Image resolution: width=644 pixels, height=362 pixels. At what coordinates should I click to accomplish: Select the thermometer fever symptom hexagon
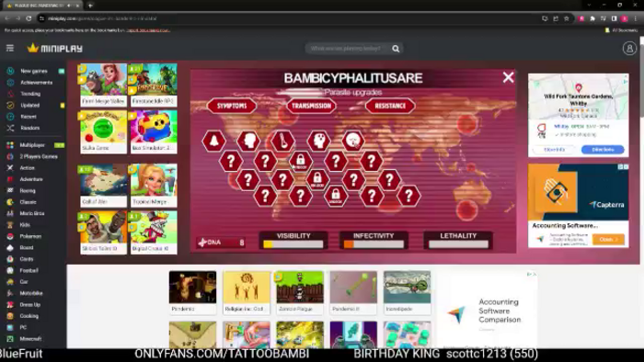point(283,141)
